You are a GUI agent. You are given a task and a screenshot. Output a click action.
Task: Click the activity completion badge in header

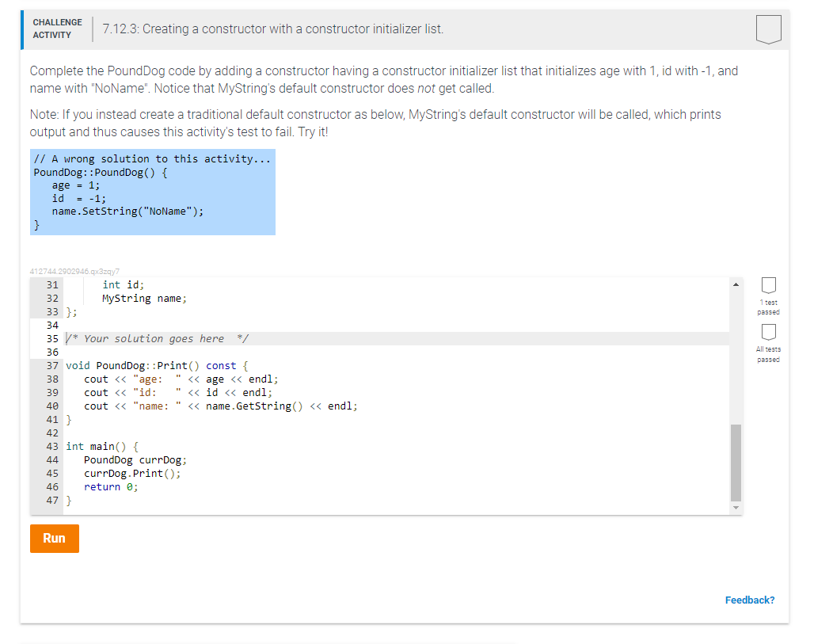click(x=768, y=29)
